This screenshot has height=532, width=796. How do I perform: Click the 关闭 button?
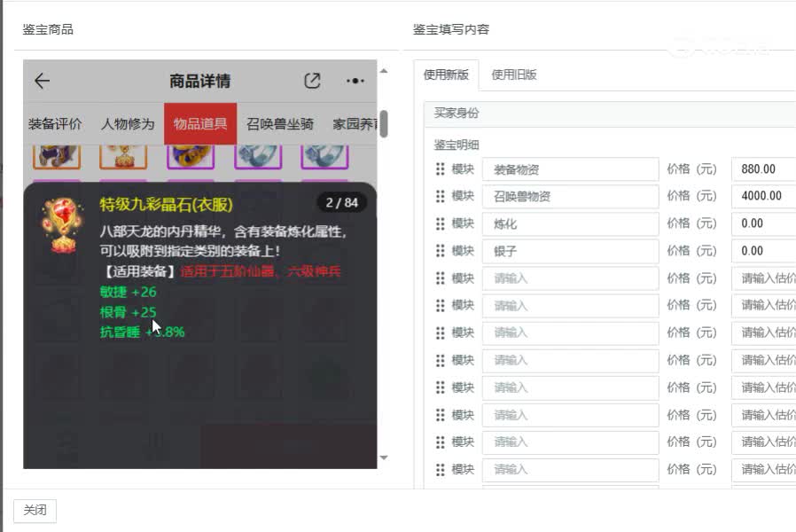point(35,510)
